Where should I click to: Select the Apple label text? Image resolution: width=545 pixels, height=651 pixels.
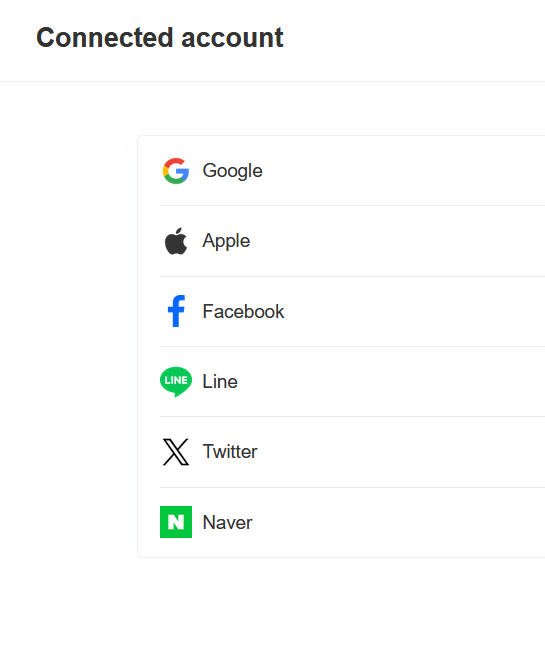(226, 241)
